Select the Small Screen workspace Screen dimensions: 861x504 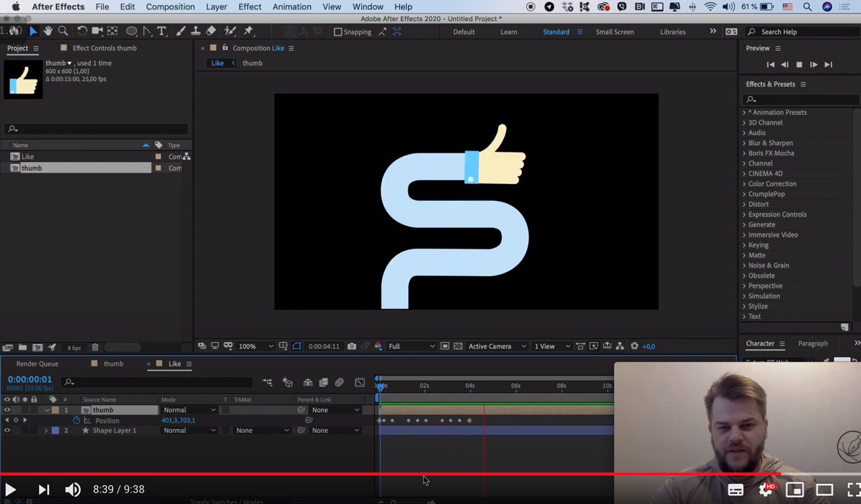(614, 32)
